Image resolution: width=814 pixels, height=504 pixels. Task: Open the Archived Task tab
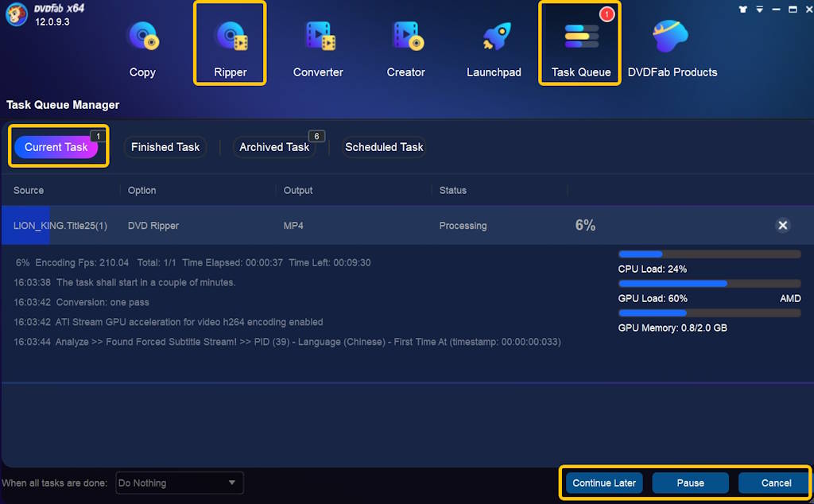[x=273, y=147]
